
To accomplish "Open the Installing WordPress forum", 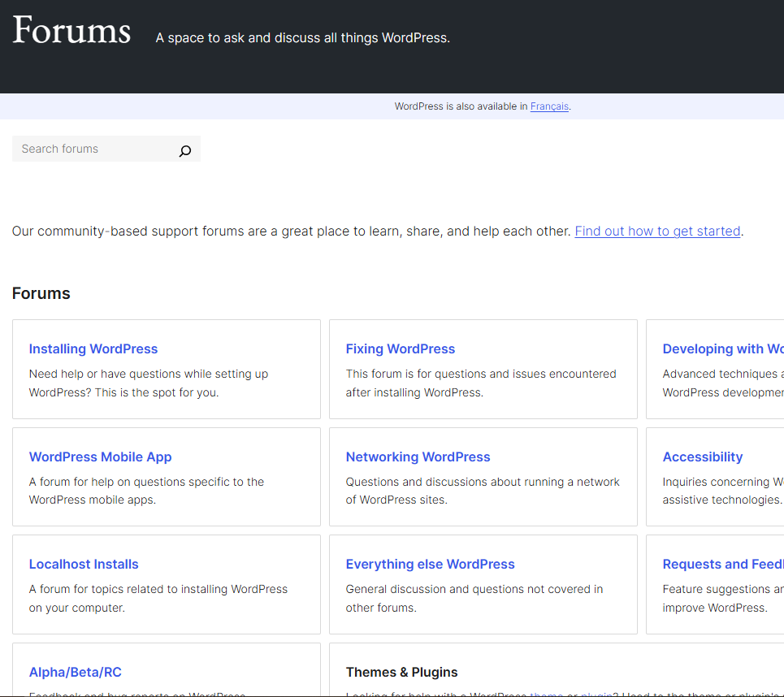I will tap(93, 349).
